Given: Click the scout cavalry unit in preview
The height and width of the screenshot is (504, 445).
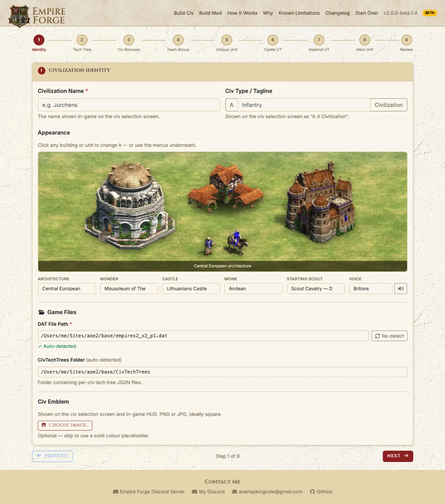Looking at the screenshot, I should tap(237, 243).
